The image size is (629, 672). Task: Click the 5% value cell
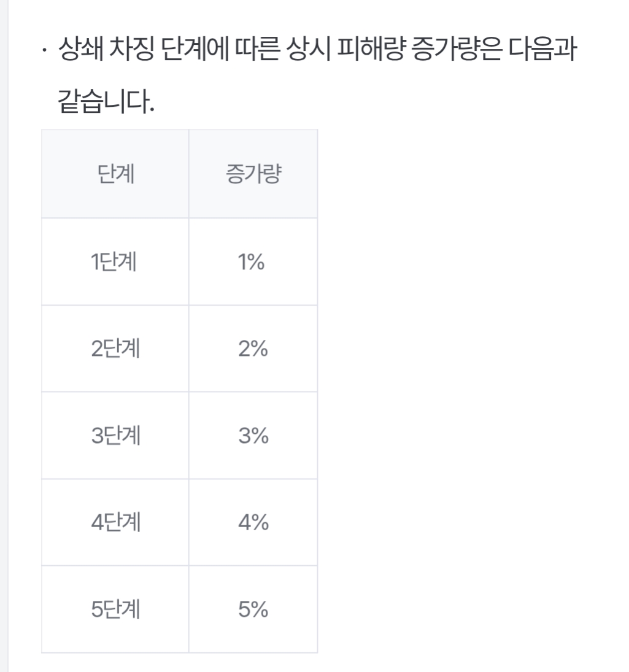click(253, 611)
